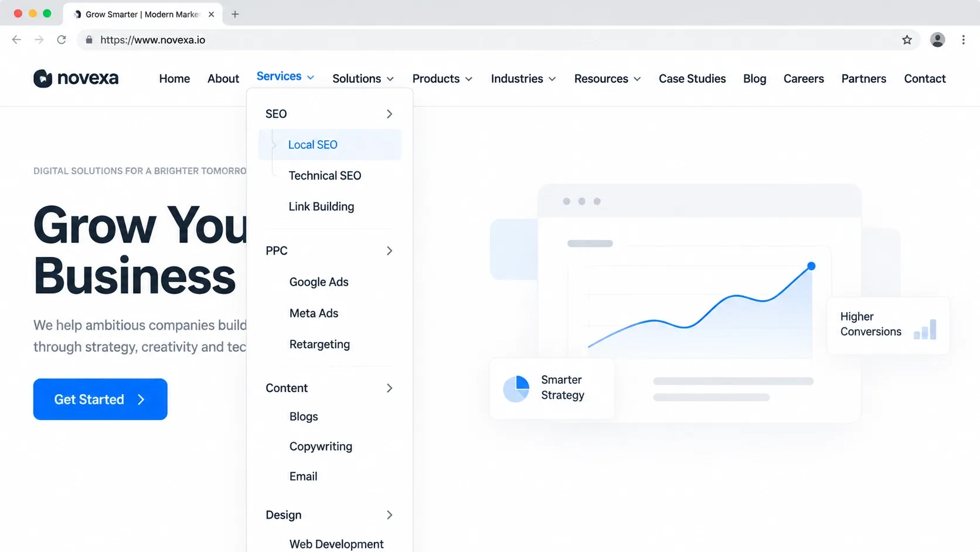Choose Google Ads from menu

pos(319,282)
